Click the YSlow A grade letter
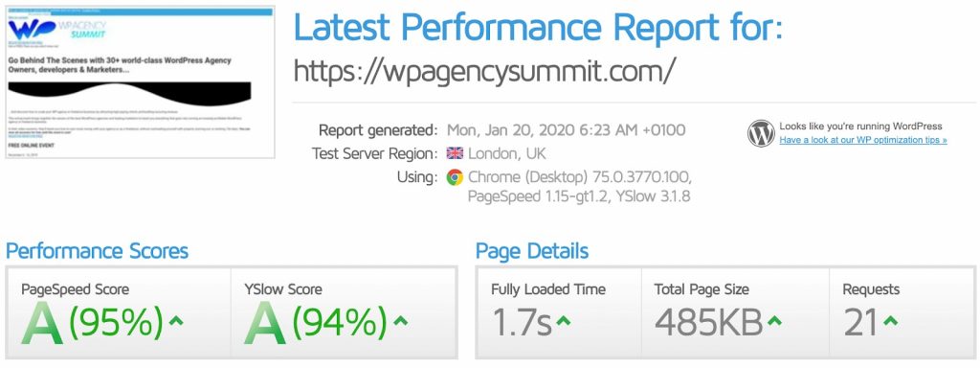 265,324
